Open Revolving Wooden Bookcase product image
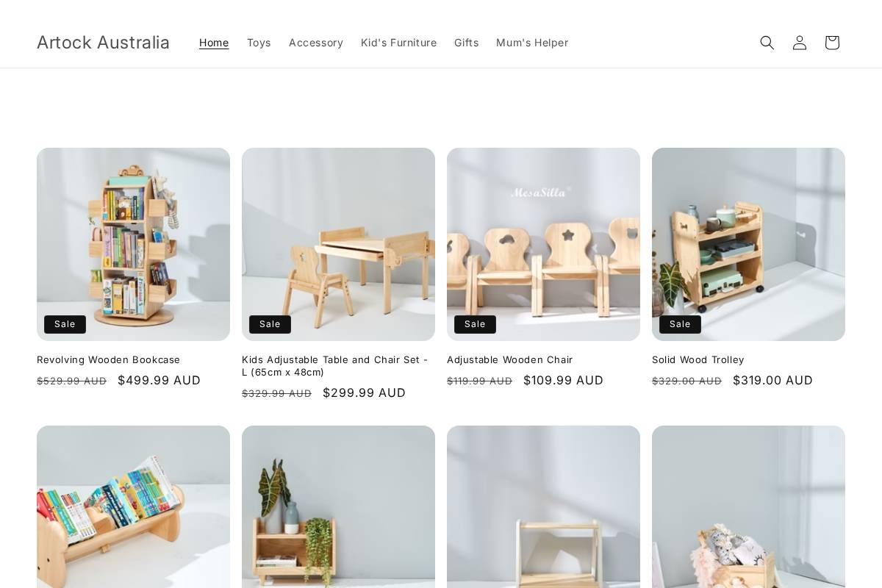The height and width of the screenshot is (588, 882). pyautogui.click(x=133, y=244)
